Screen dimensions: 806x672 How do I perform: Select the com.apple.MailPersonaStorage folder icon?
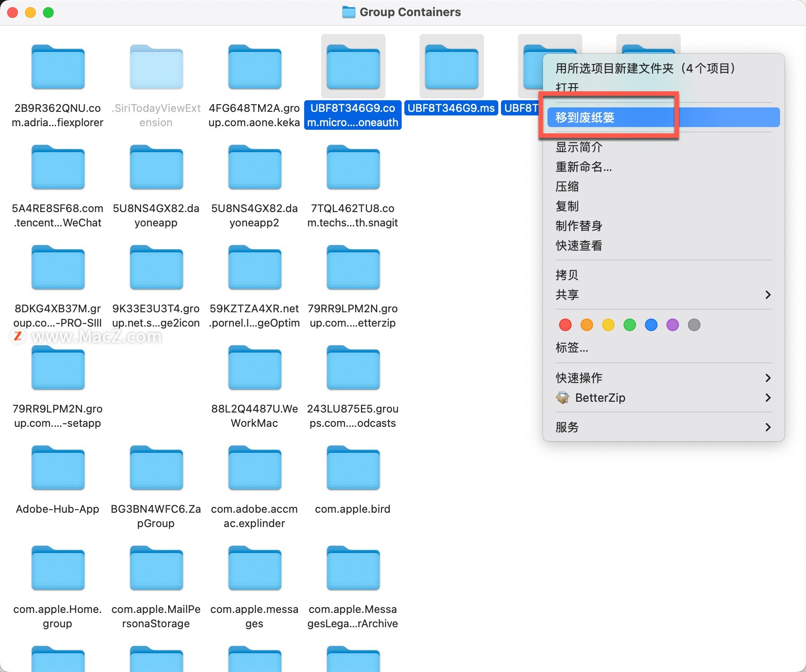157,568
